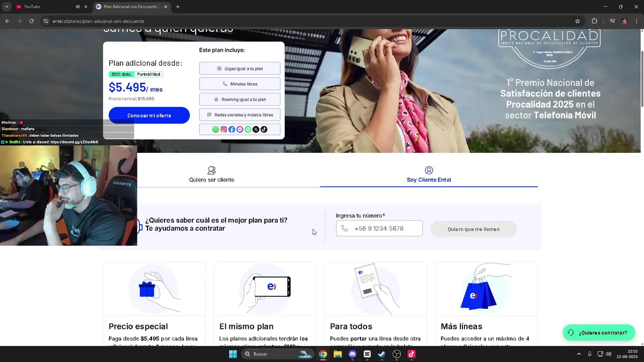Screen dimensions: 644x362
Task: Click the Precio normal: $10.990 text
Action: [131, 99]
